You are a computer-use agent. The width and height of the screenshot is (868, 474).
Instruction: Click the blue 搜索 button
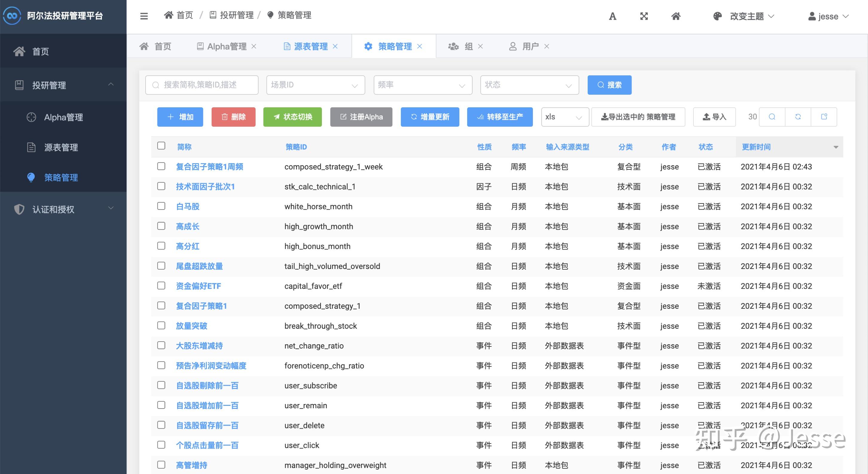point(609,85)
